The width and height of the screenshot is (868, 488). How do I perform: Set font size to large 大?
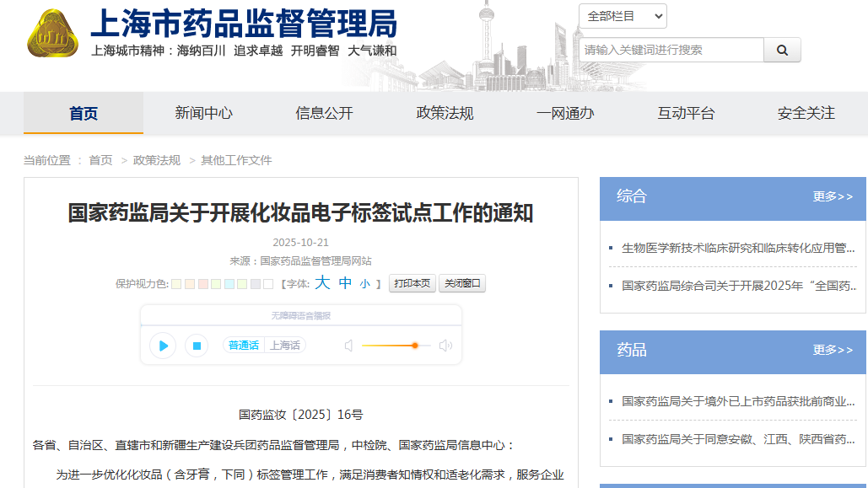click(321, 283)
